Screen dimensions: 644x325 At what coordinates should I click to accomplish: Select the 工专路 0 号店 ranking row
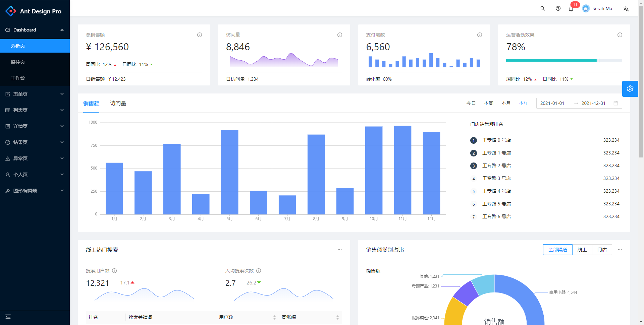(545, 140)
